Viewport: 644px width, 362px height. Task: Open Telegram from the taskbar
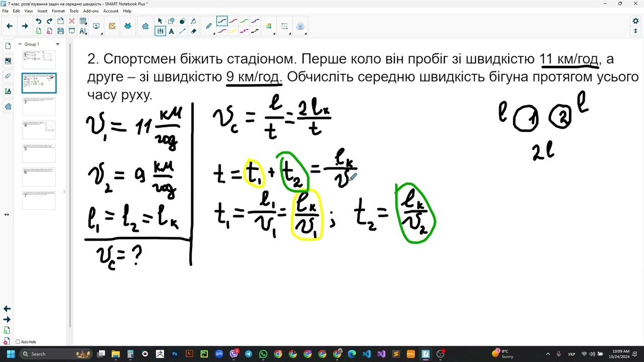click(248, 354)
